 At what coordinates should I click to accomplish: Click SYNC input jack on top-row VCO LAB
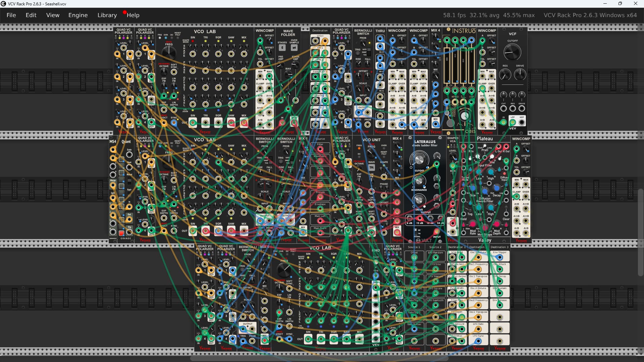(x=174, y=123)
